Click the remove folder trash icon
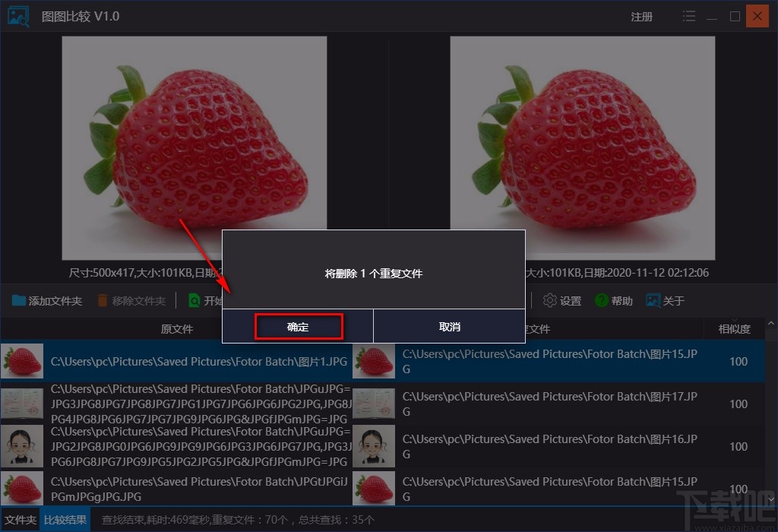 pyautogui.click(x=103, y=300)
